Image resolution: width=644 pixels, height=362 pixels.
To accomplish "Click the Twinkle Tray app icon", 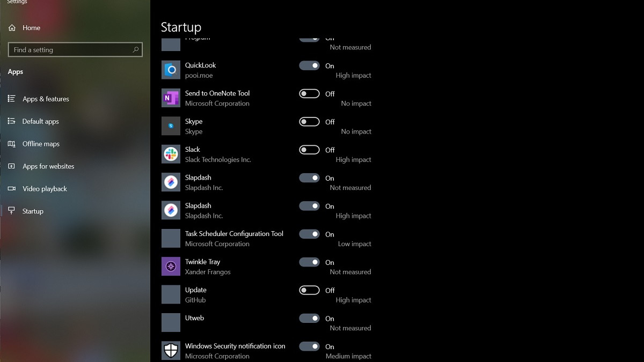I will pyautogui.click(x=171, y=267).
